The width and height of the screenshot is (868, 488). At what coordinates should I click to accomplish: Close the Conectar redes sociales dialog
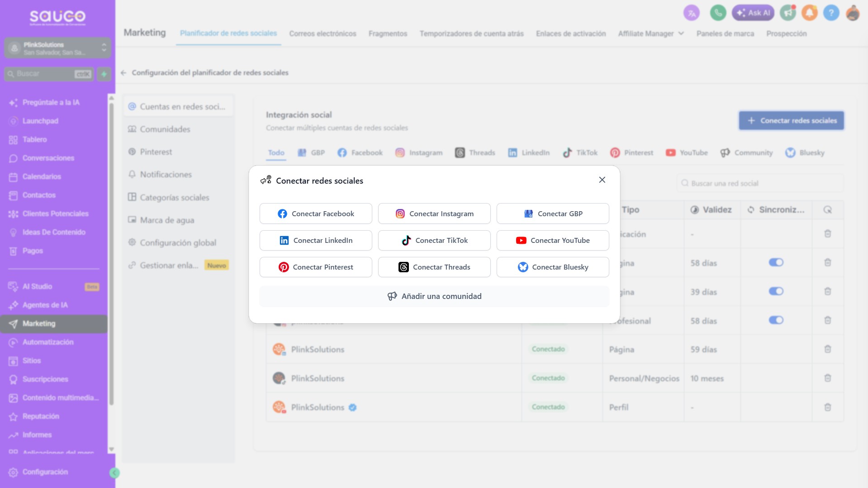pyautogui.click(x=602, y=180)
